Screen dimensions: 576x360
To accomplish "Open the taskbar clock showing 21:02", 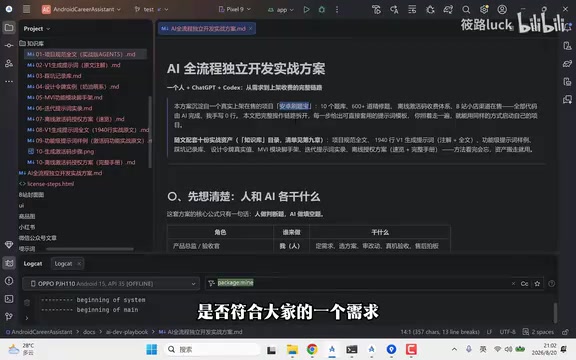I will pyautogui.click(x=545, y=349).
